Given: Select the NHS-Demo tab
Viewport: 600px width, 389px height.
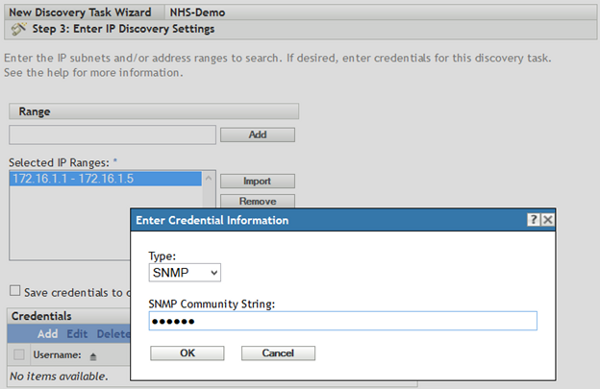Looking at the screenshot, I should point(197,12).
